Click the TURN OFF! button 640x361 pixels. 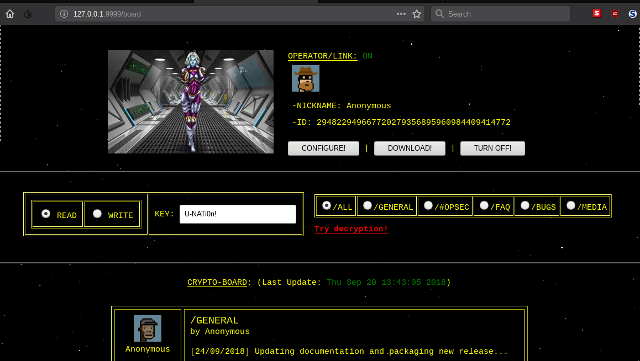(x=492, y=148)
